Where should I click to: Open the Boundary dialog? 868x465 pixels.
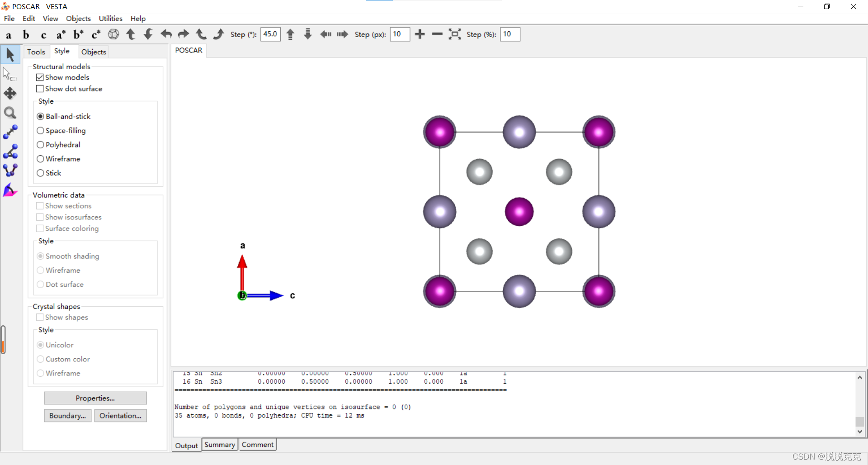[x=68, y=416]
